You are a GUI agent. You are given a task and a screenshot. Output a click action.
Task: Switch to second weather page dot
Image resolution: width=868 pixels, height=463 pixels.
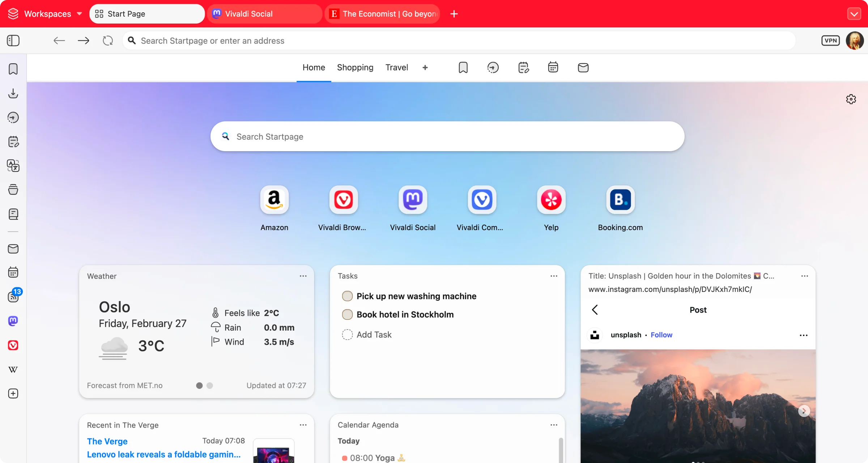coord(210,386)
